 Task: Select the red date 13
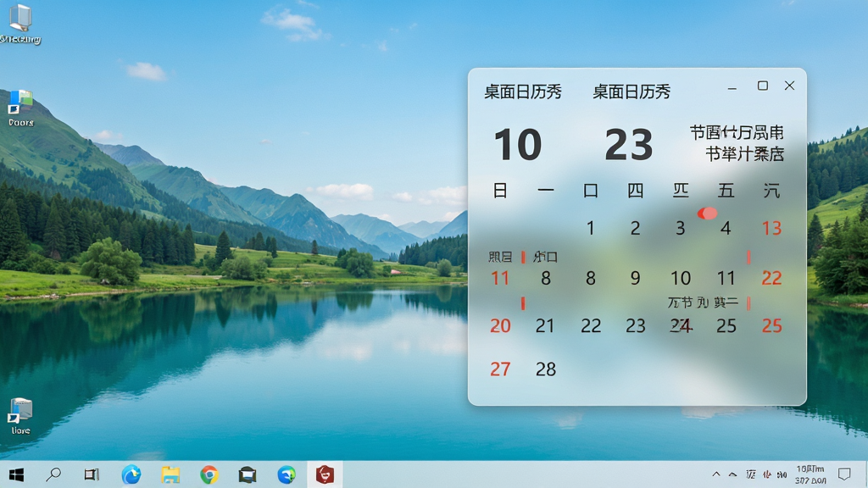click(x=771, y=228)
